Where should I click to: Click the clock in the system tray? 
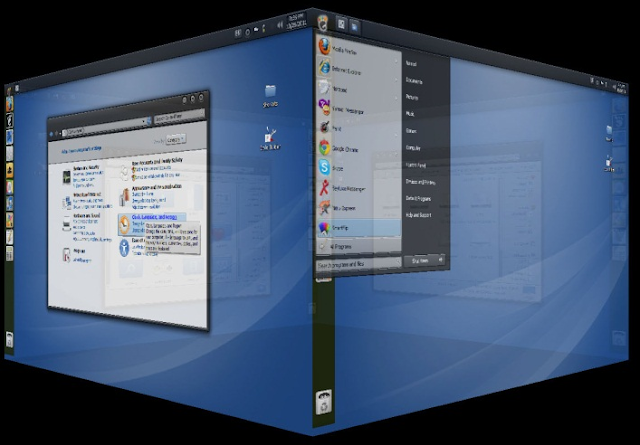(296, 21)
